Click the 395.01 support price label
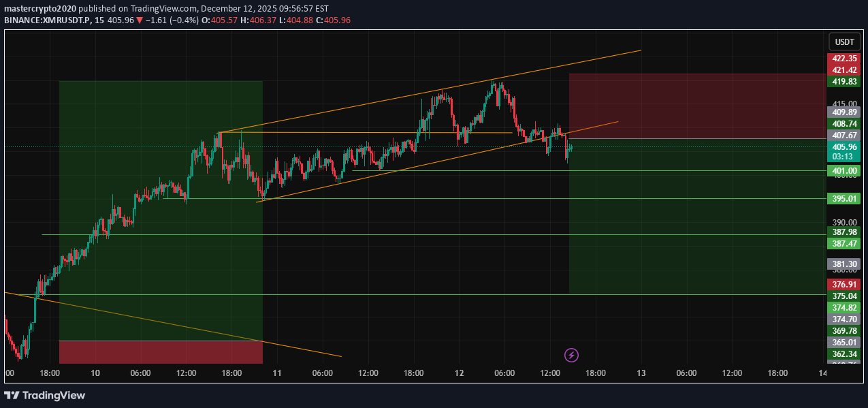Viewport: 868px width, 408px height. pyautogui.click(x=843, y=198)
